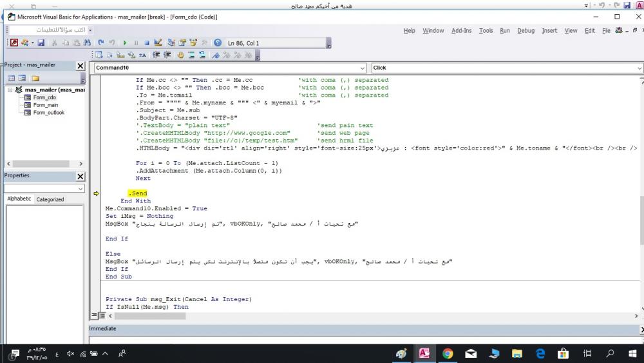Switch to the Categorized properties tab
This screenshot has height=363, width=644.
(50, 199)
